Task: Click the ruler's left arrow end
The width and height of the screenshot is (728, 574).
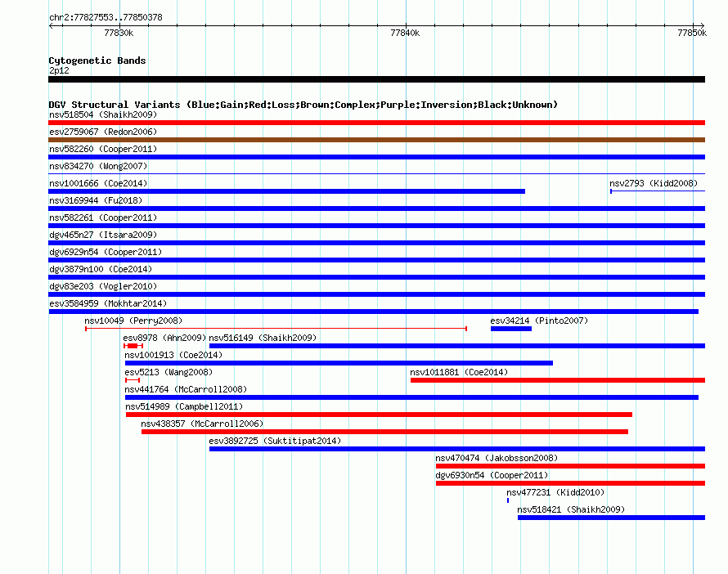Action: pos(51,25)
